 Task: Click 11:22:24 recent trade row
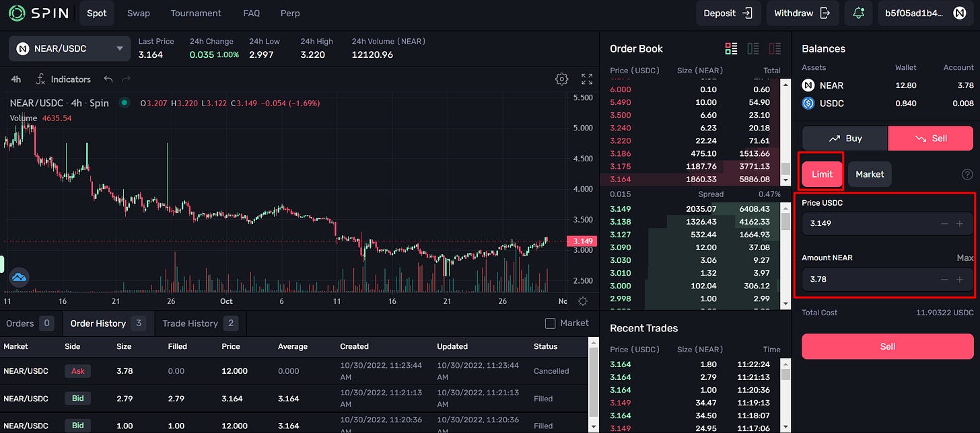(695, 364)
